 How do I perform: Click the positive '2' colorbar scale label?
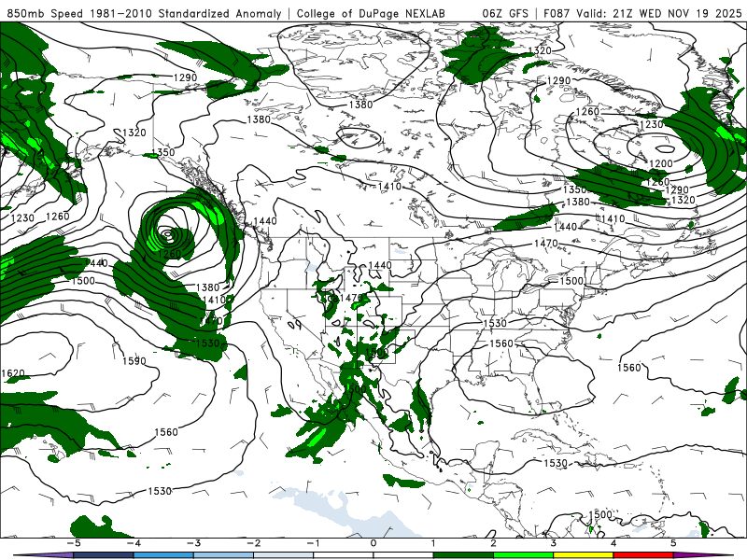tap(493, 543)
